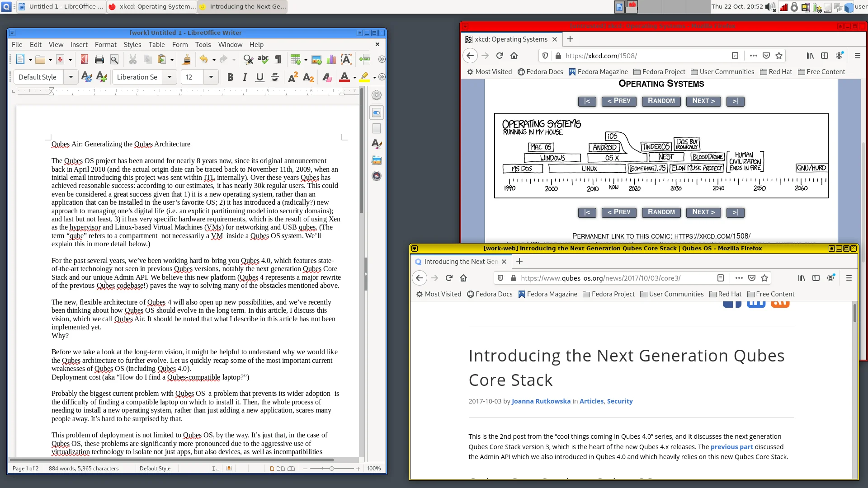This screenshot has width=868, height=488.
Task: Click the Superscript formatting icon
Action: [x=292, y=77]
